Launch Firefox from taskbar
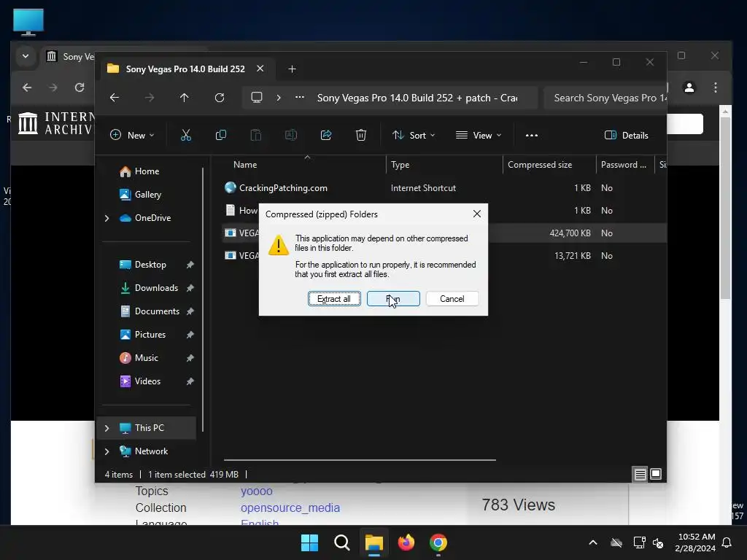The image size is (747, 560). tap(406, 542)
